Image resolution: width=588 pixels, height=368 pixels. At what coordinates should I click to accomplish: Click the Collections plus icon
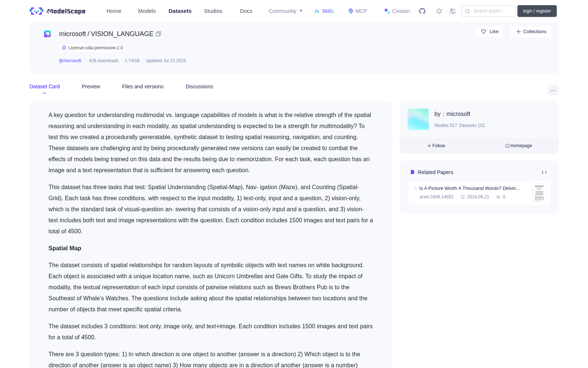(x=519, y=32)
